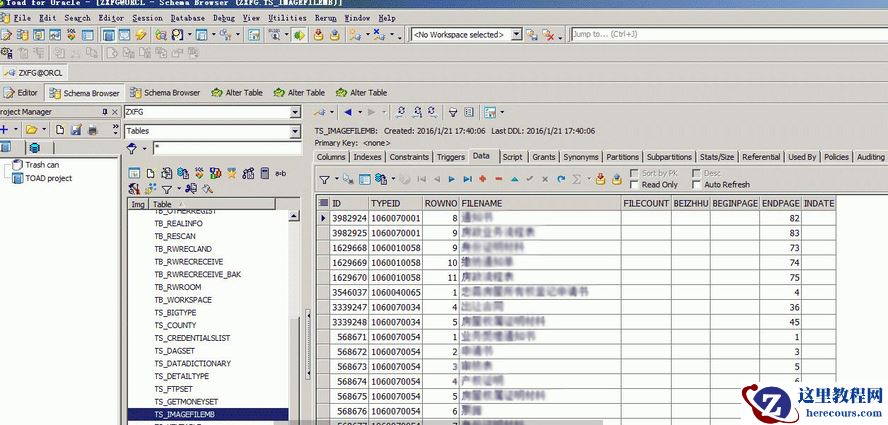Click the Create new table page icon
The width and height of the screenshot is (888, 425).
pos(150,173)
